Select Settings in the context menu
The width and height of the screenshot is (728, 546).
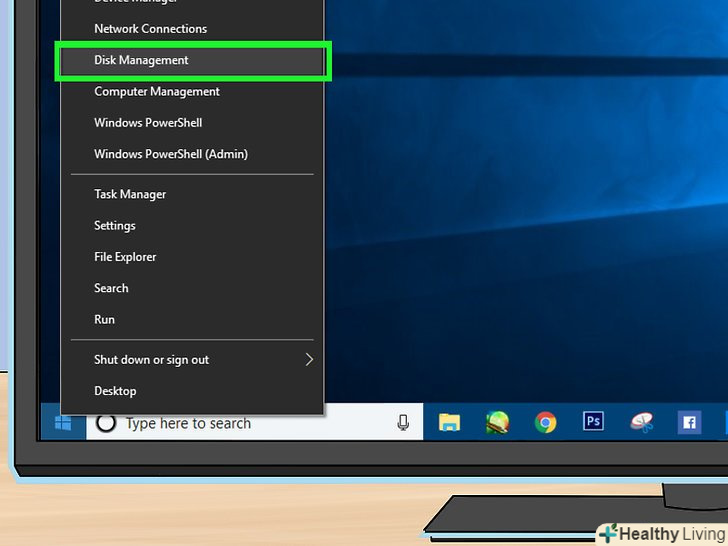tap(115, 226)
